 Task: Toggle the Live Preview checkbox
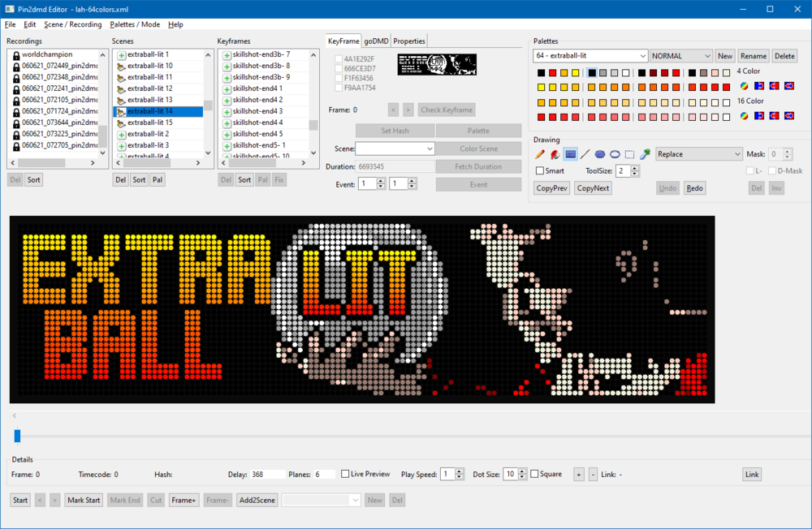[x=345, y=474]
